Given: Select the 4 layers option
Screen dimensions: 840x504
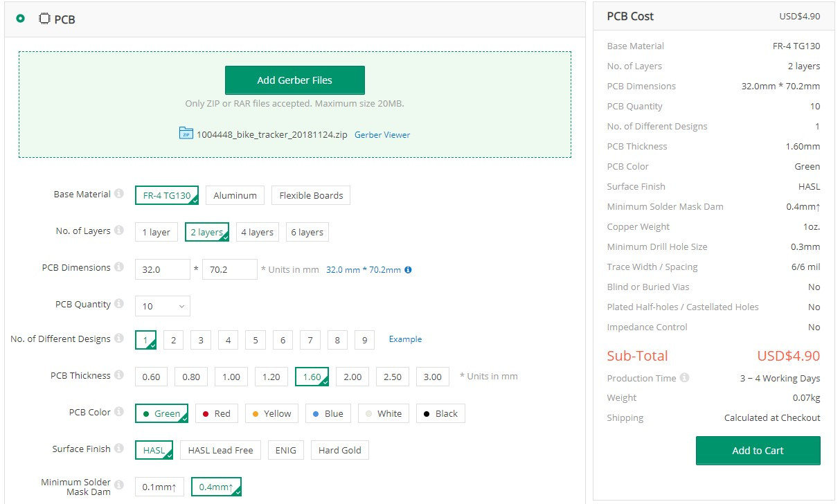Looking at the screenshot, I should [257, 231].
